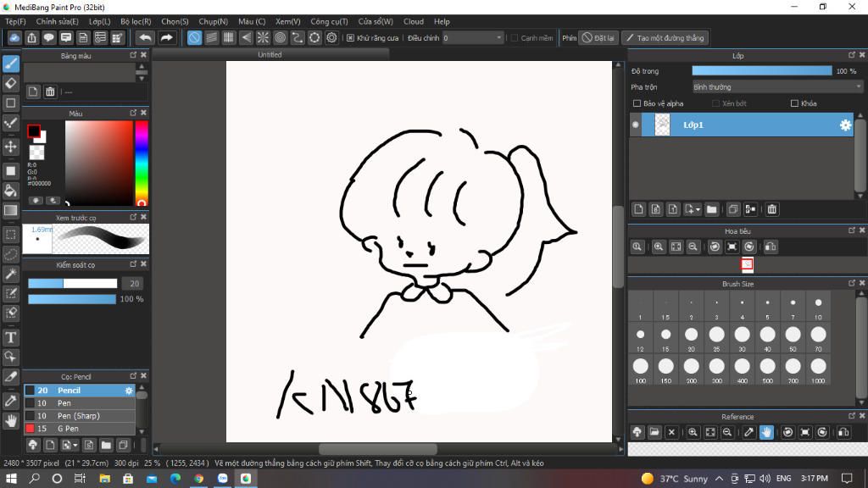Select the Text tool
The width and height of the screenshot is (868, 488).
[x=11, y=337]
